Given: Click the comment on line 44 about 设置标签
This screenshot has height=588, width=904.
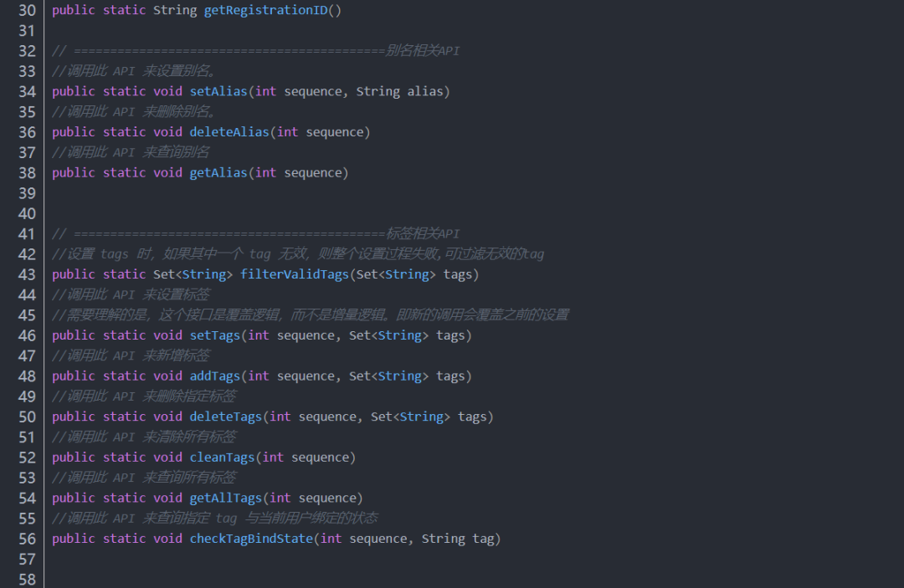Looking at the screenshot, I should pos(131,295).
